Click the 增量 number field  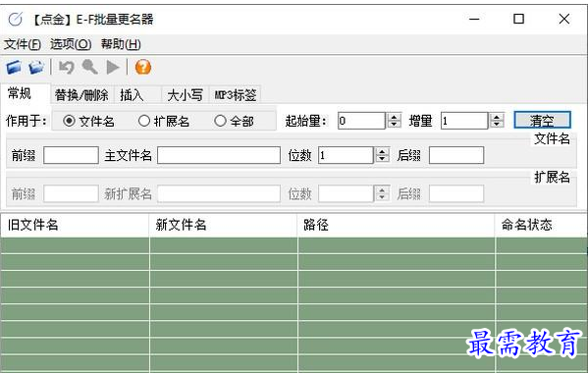[x=464, y=121]
